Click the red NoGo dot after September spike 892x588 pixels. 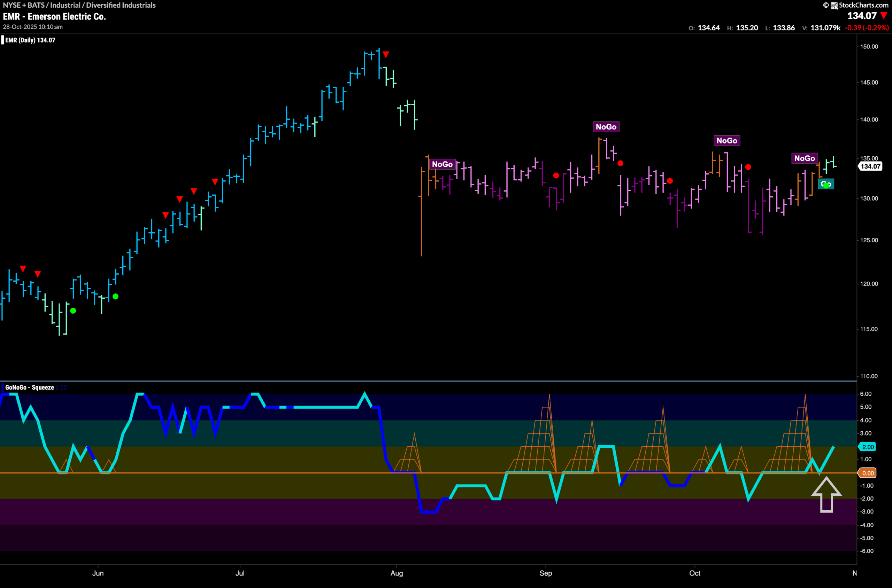click(621, 163)
